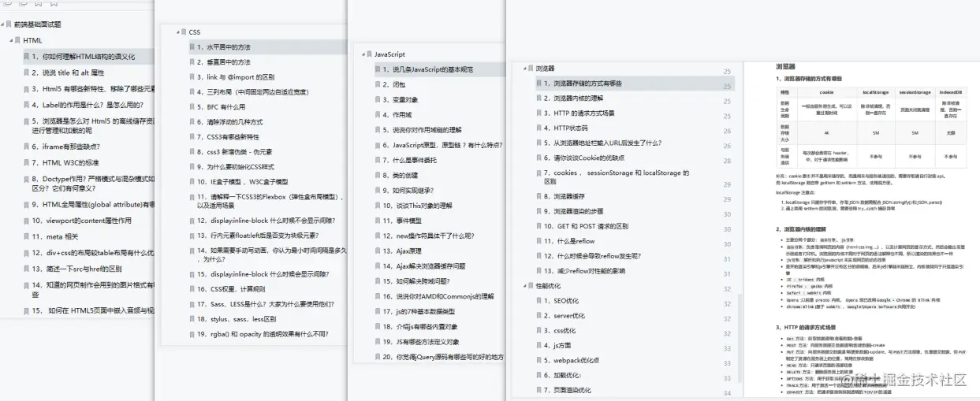Select '3、link 与 @import 的区别'

click(x=236, y=77)
